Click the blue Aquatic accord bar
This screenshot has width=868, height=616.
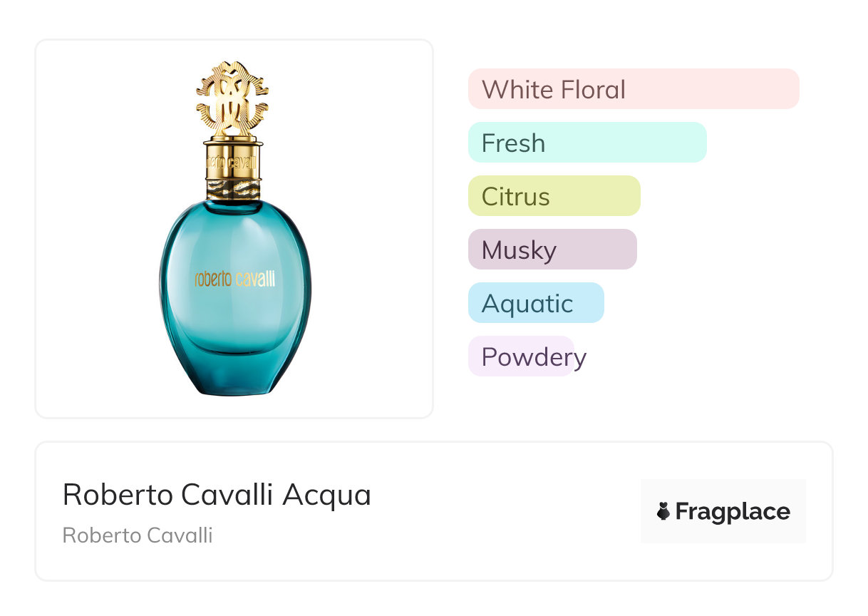point(535,303)
